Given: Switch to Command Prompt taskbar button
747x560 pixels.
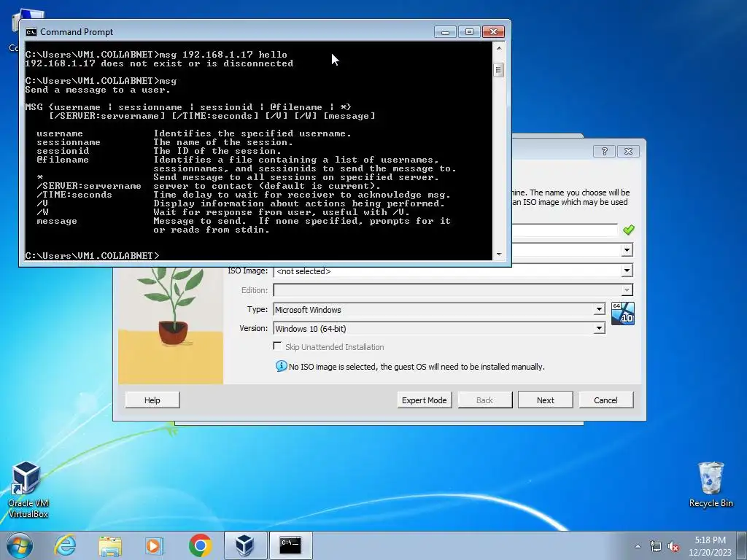Looking at the screenshot, I should click(290, 545).
